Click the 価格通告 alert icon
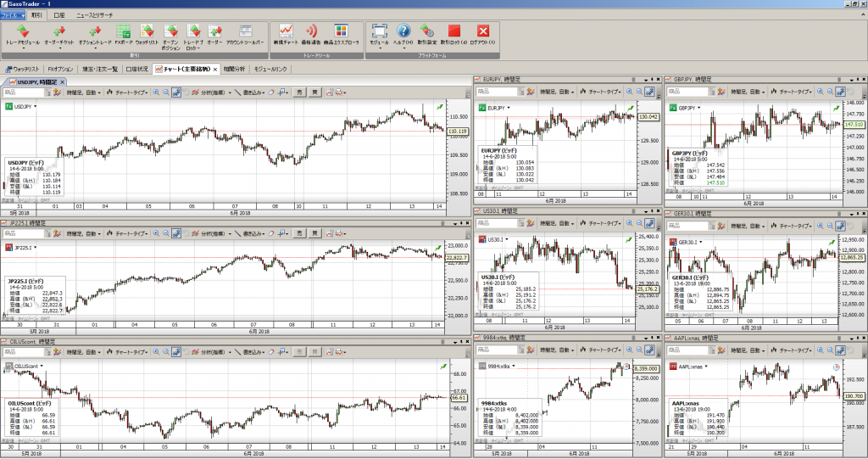The image size is (868, 459). pos(311,34)
